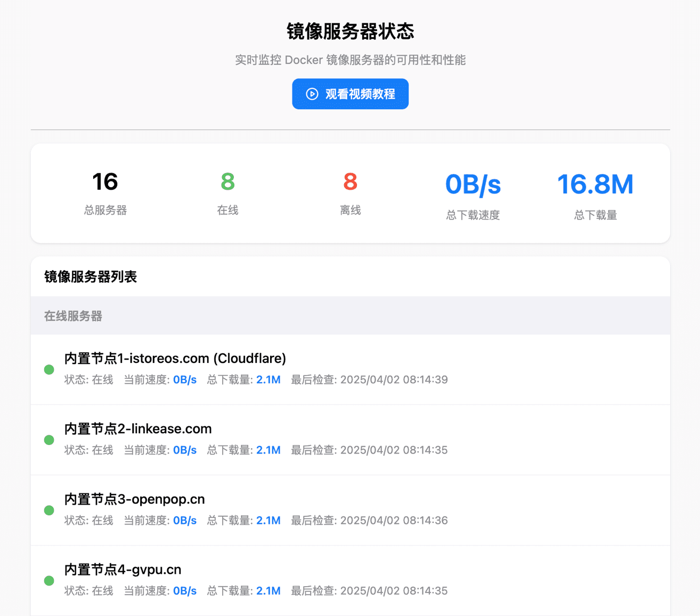Click the 16.8M total downloads stat

point(595,185)
